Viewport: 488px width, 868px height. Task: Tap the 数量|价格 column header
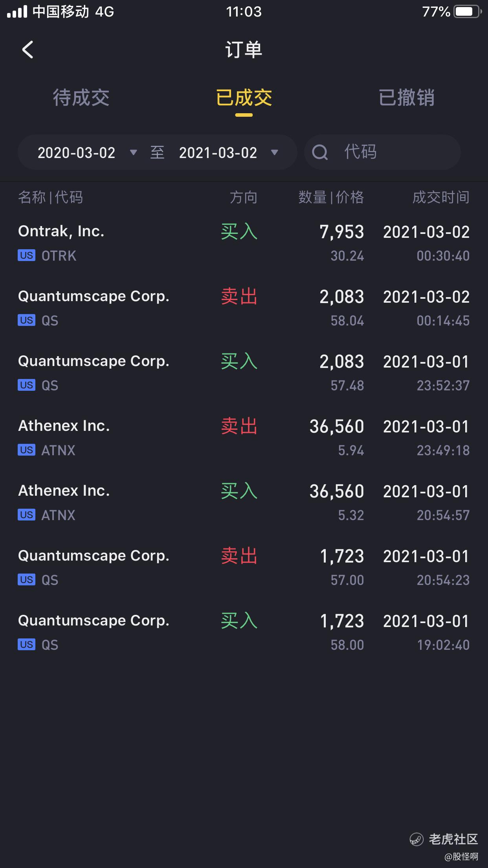click(x=331, y=197)
